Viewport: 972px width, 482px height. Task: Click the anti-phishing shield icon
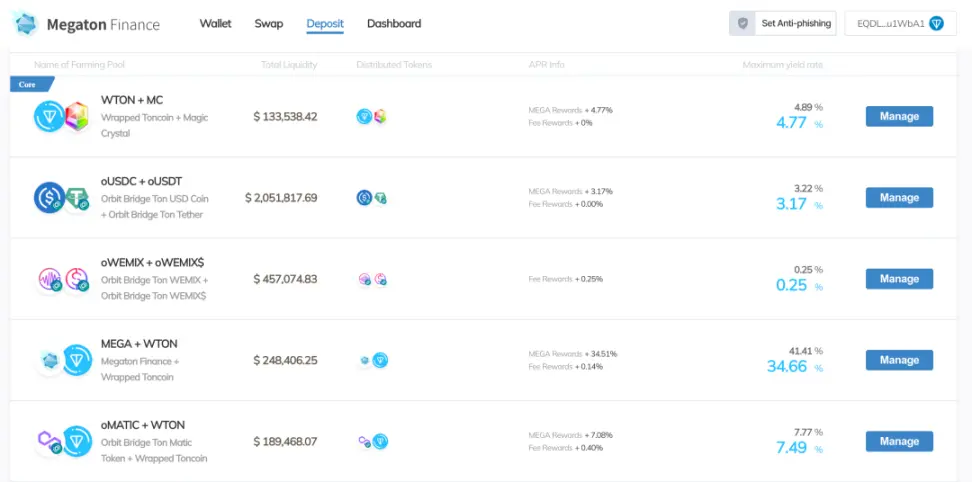coord(742,24)
